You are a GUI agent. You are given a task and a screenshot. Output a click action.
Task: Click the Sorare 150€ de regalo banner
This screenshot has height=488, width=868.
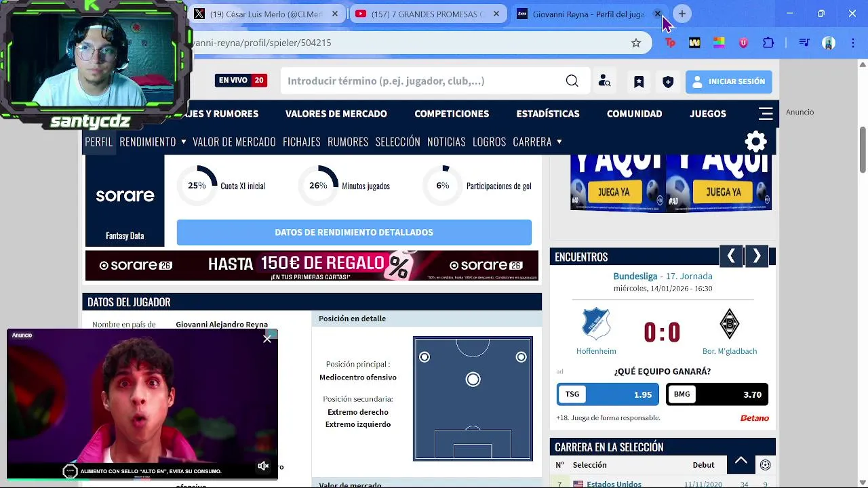(312, 266)
